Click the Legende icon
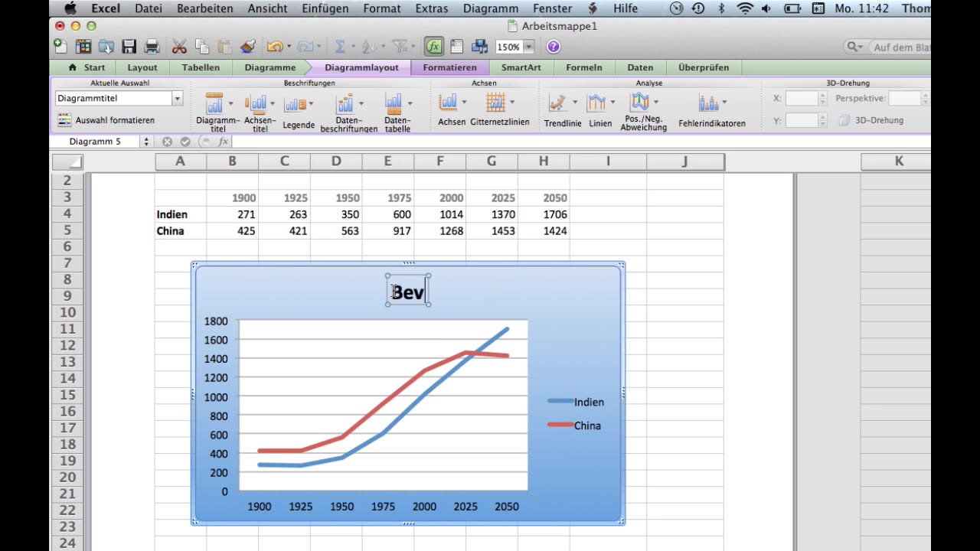 coord(295,104)
